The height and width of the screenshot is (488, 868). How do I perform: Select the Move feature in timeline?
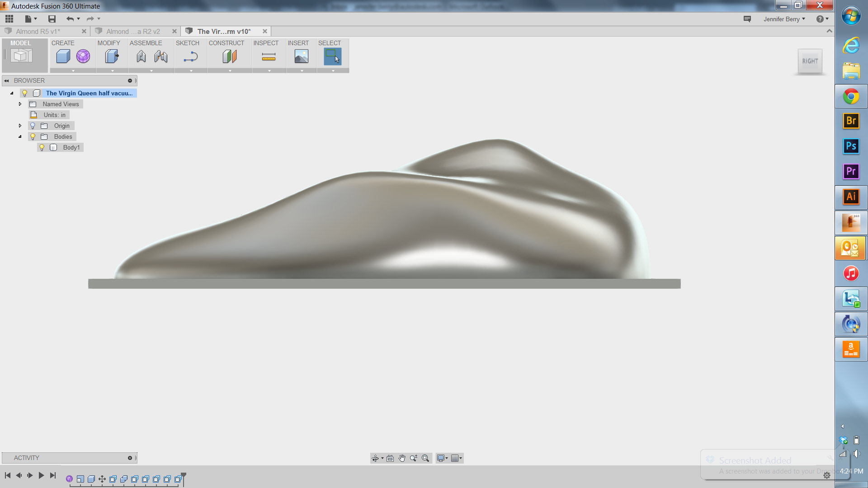click(102, 479)
